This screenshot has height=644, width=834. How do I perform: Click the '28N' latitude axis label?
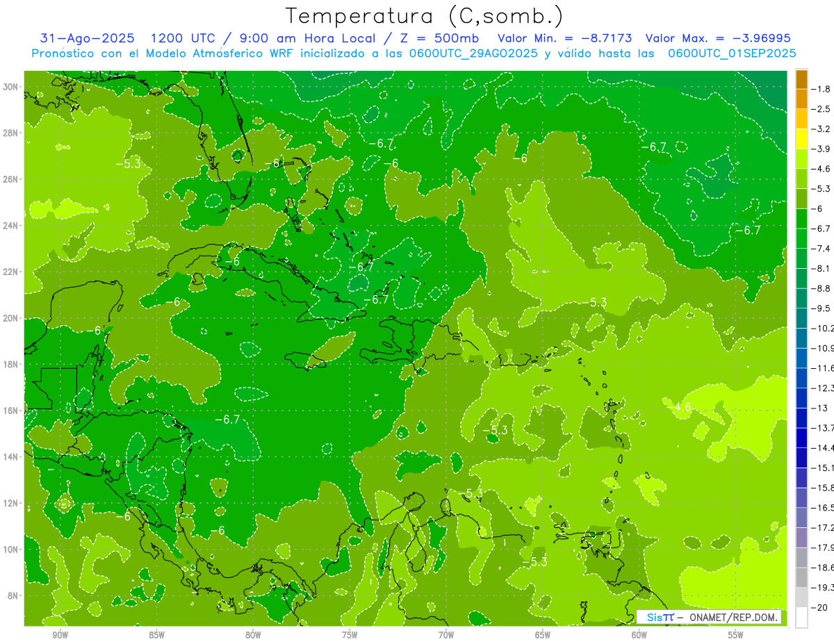coord(10,133)
